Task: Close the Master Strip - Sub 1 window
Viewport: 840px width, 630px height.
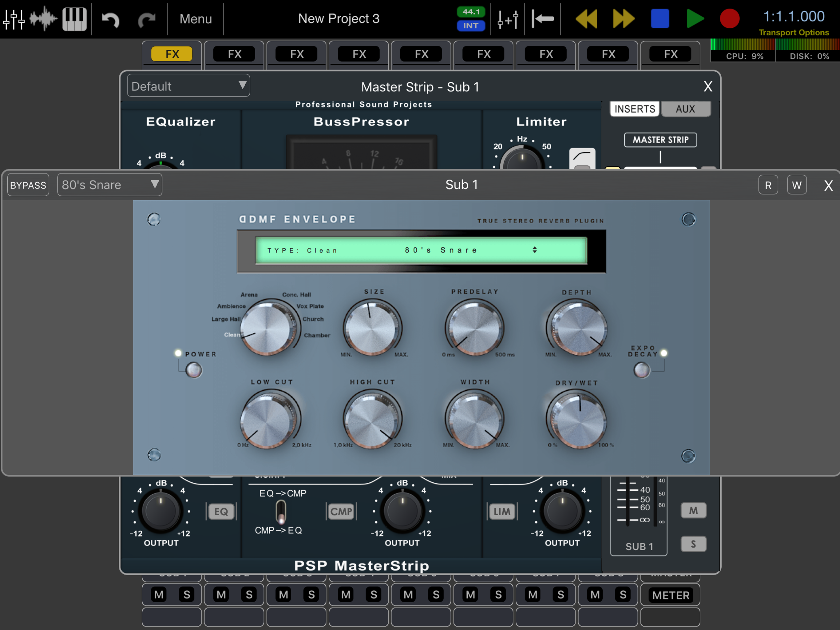Action: [x=708, y=87]
